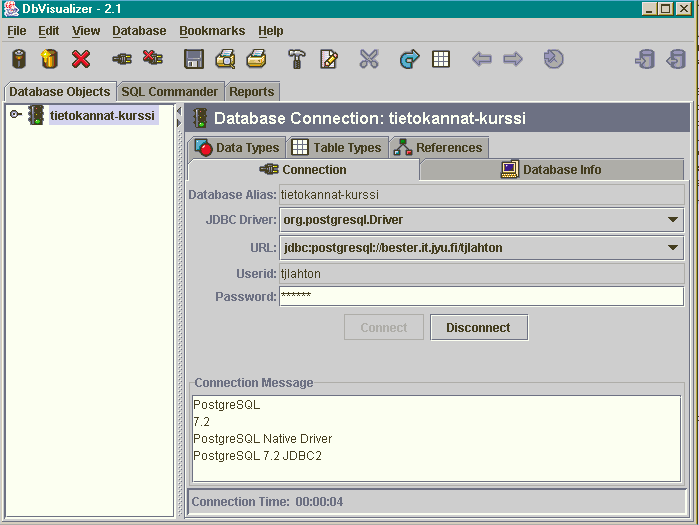Screen dimensions: 699x525
Task: Click the database cylinder toolbar icon
Action: coord(19,59)
